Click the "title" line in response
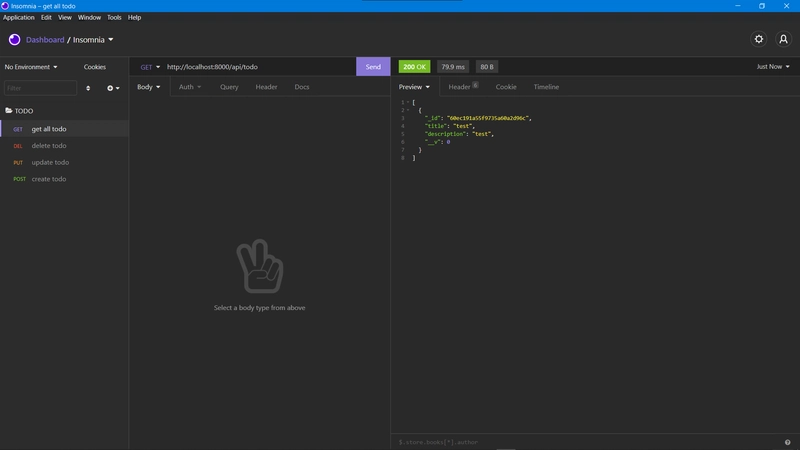The height and width of the screenshot is (450, 800). click(449, 126)
